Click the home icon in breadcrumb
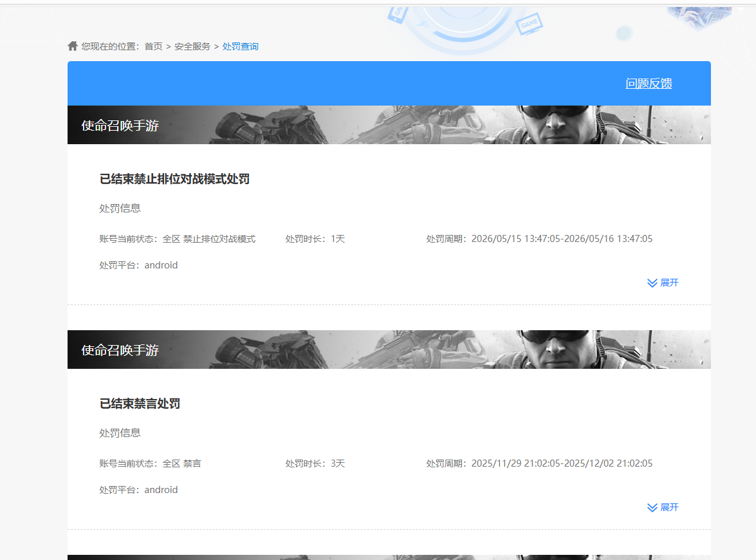The width and height of the screenshot is (756, 560). tap(73, 46)
